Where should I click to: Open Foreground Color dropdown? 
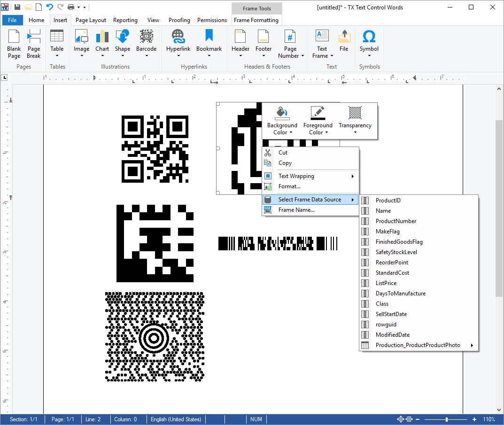click(x=318, y=121)
